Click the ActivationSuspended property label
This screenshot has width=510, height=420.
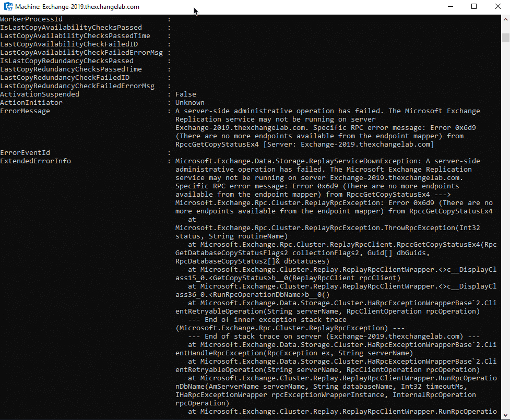point(40,94)
